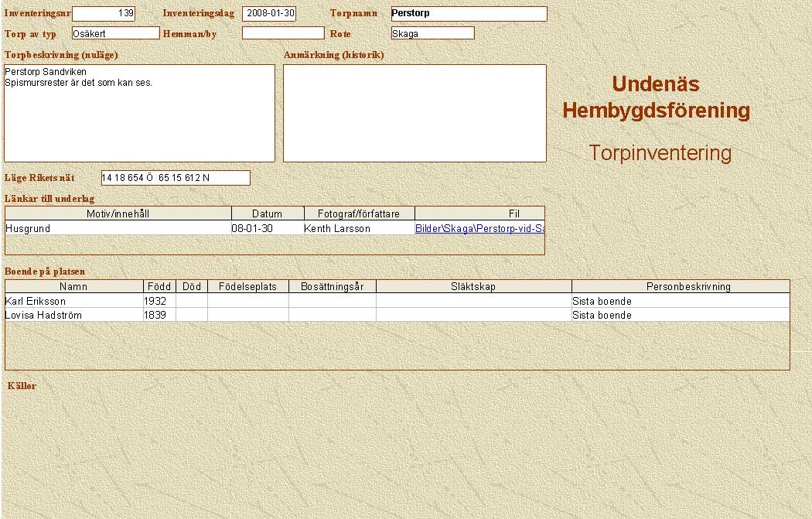This screenshot has height=519, width=812.
Task: Click the Inventeringsnr field showing 139
Action: [x=103, y=14]
